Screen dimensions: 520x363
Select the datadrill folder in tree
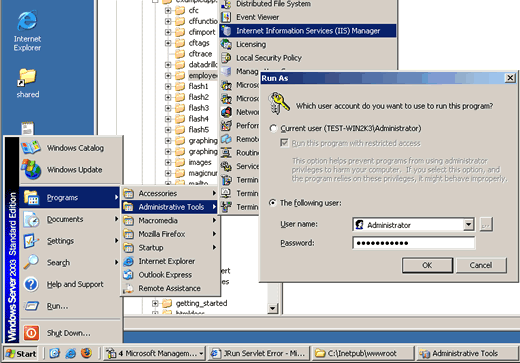click(203, 65)
